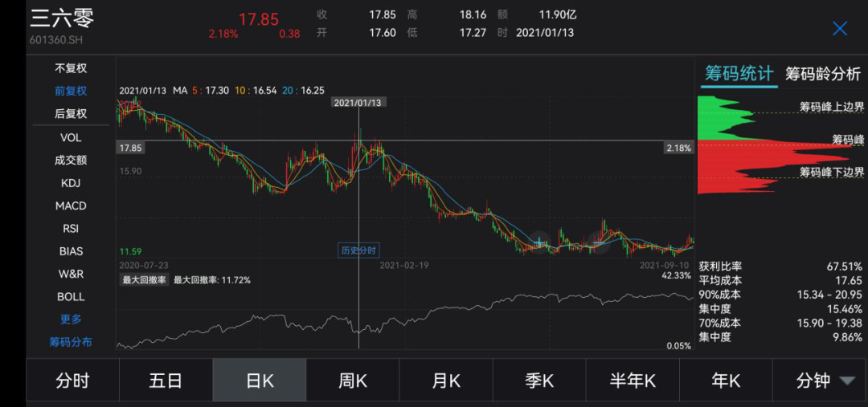
Task: Switch to 分时 chart tab
Action: click(x=72, y=381)
